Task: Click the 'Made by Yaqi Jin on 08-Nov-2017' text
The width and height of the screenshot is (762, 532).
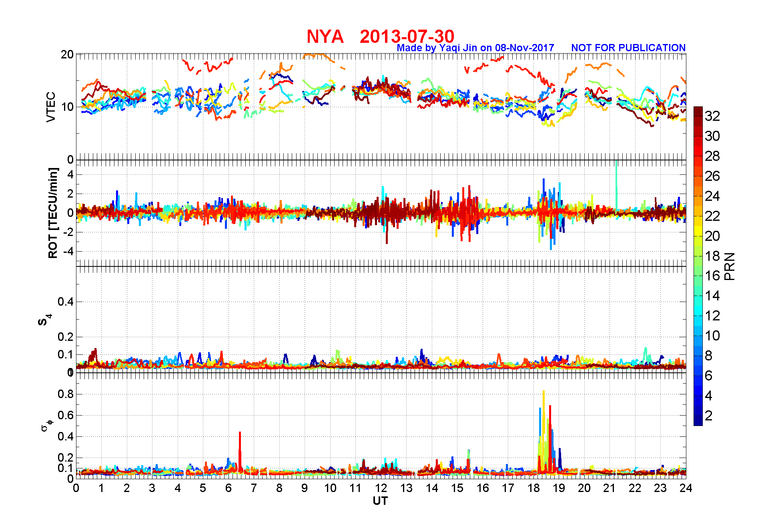Action: click(475, 48)
